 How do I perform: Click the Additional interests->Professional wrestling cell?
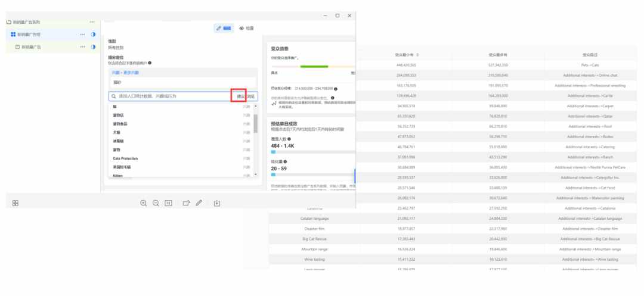pyautogui.click(x=590, y=86)
